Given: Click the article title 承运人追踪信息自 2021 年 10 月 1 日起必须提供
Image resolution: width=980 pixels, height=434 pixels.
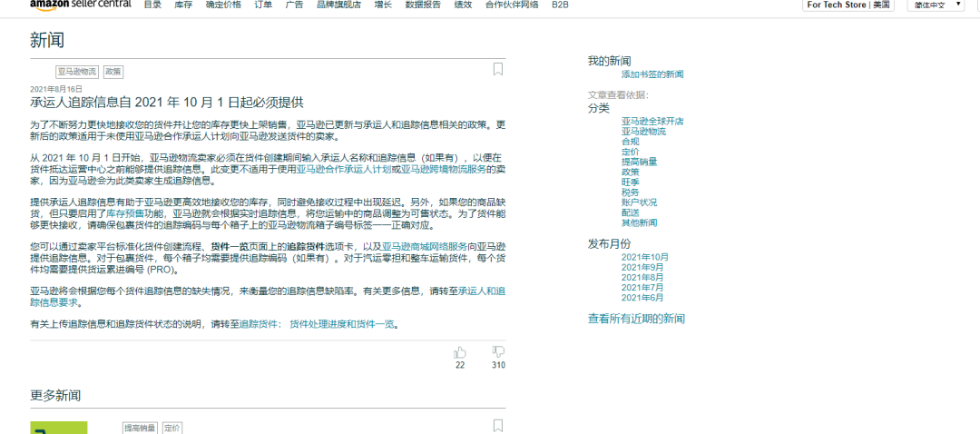Looking at the screenshot, I should tap(167, 103).
